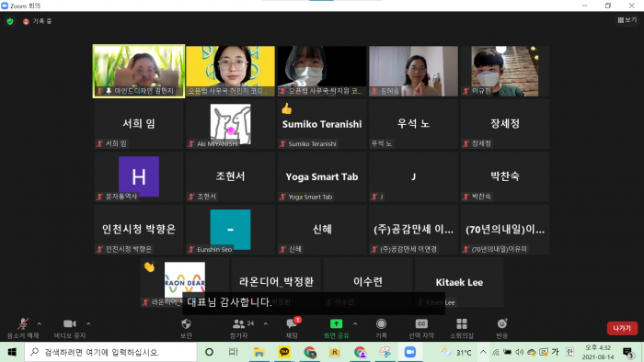Click the 장세정 participant name
Viewport: 644px width, 362px height.
(505, 123)
